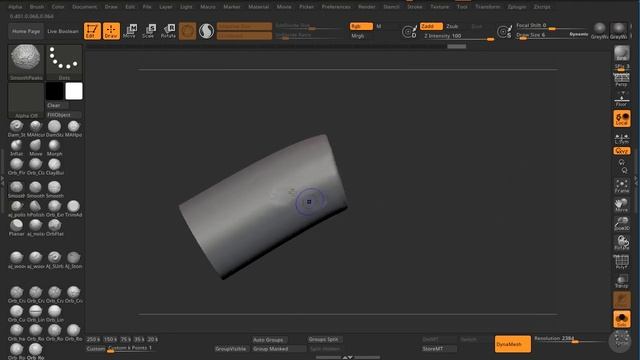Enable Mrgb mode
Screen dimensions: 640x360
click(x=358, y=36)
